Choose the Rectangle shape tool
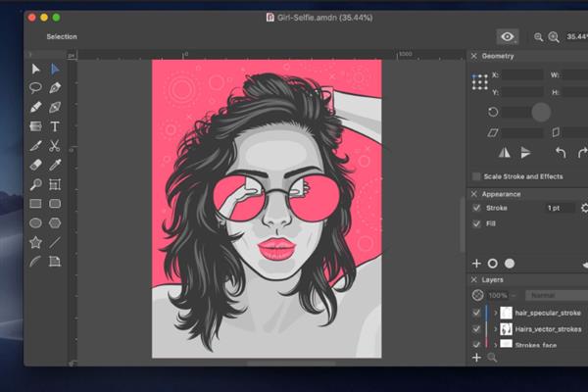This screenshot has height=392, width=588. tap(35, 204)
